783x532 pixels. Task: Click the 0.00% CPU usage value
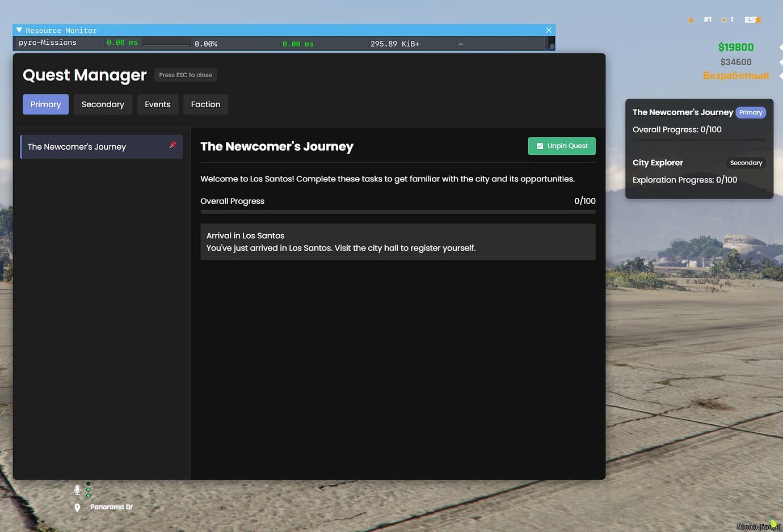206,44
